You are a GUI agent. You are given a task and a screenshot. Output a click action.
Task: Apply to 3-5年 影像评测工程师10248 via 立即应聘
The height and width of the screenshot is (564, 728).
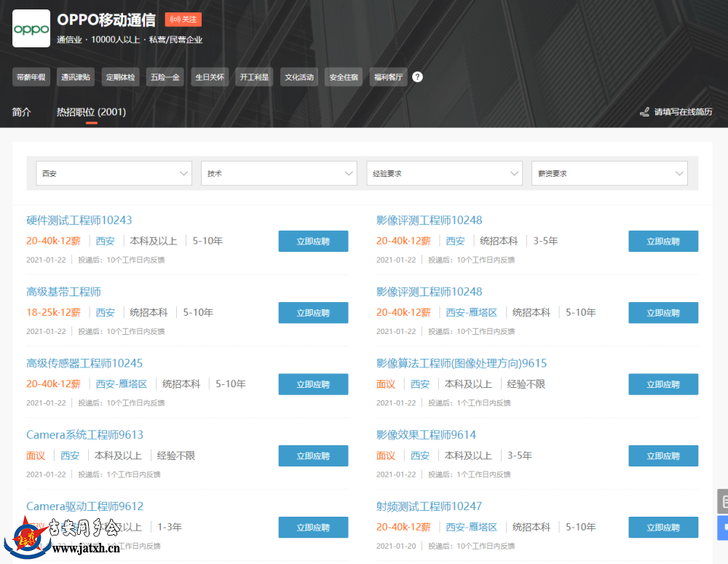coord(663,241)
